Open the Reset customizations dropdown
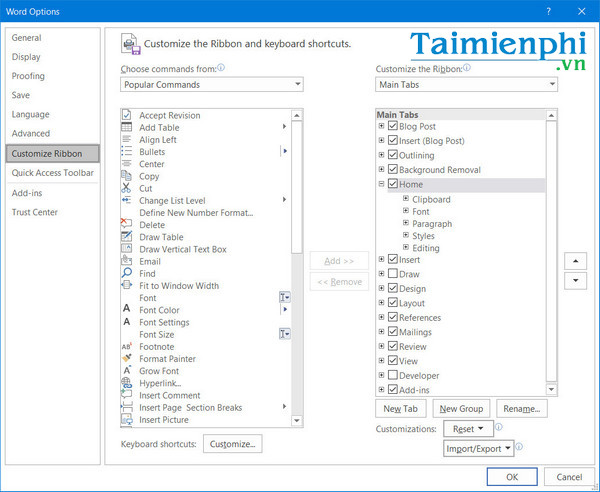 pos(468,429)
